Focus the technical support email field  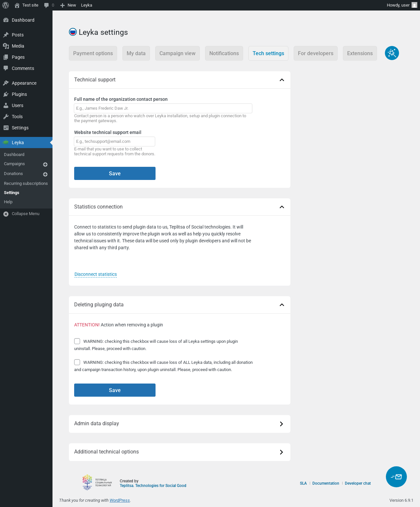click(115, 142)
